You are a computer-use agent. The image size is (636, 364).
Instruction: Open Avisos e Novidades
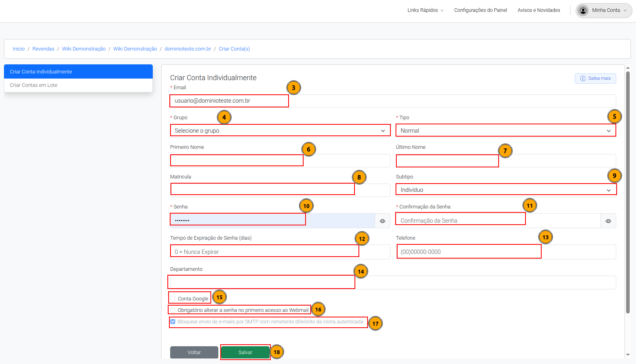[x=538, y=10]
